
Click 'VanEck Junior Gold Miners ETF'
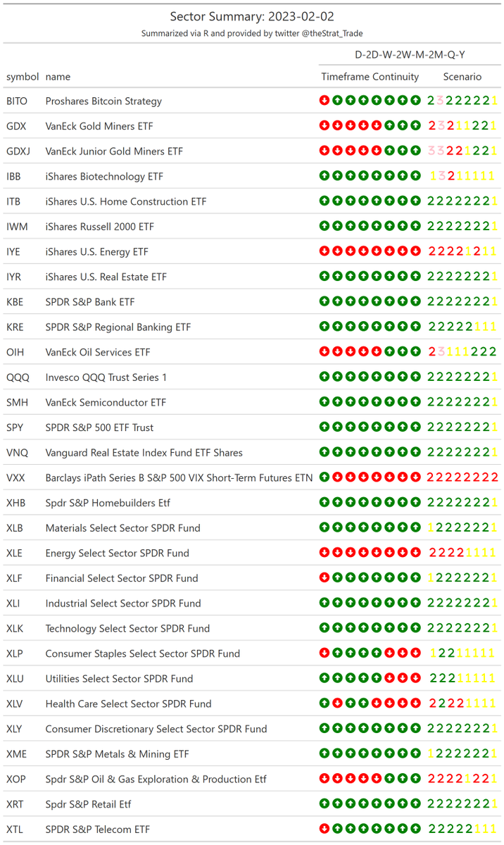(114, 151)
